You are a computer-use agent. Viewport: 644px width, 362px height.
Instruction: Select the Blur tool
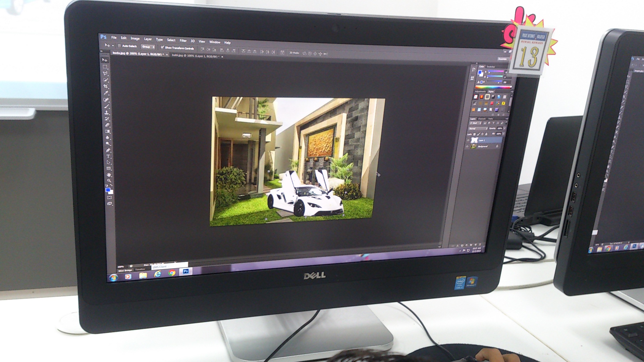108,137
